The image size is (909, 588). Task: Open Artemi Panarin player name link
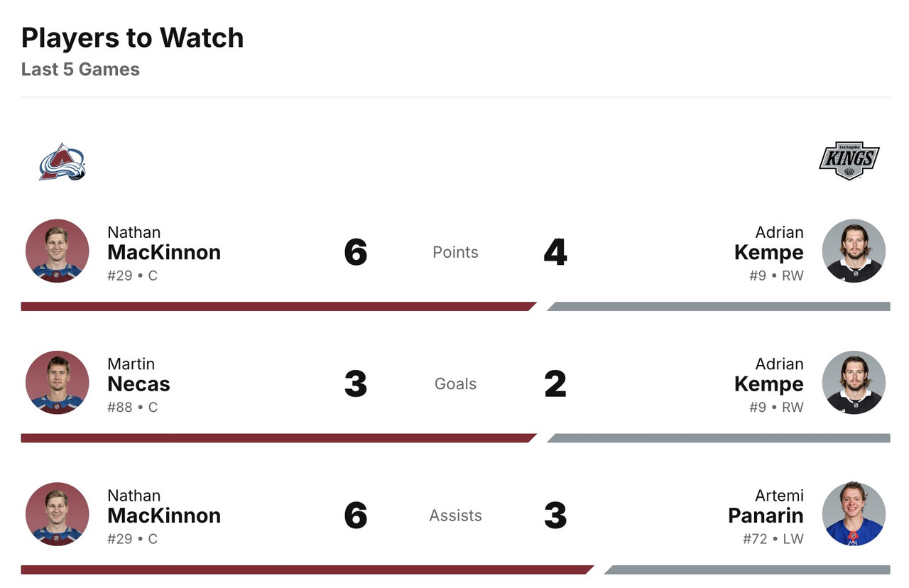(766, 515)
